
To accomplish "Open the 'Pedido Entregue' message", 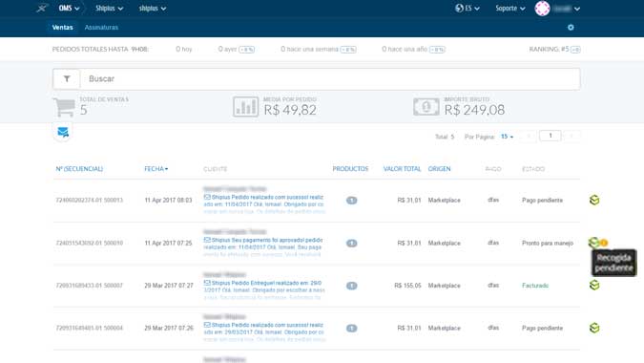I will click(x=264, y=289).
